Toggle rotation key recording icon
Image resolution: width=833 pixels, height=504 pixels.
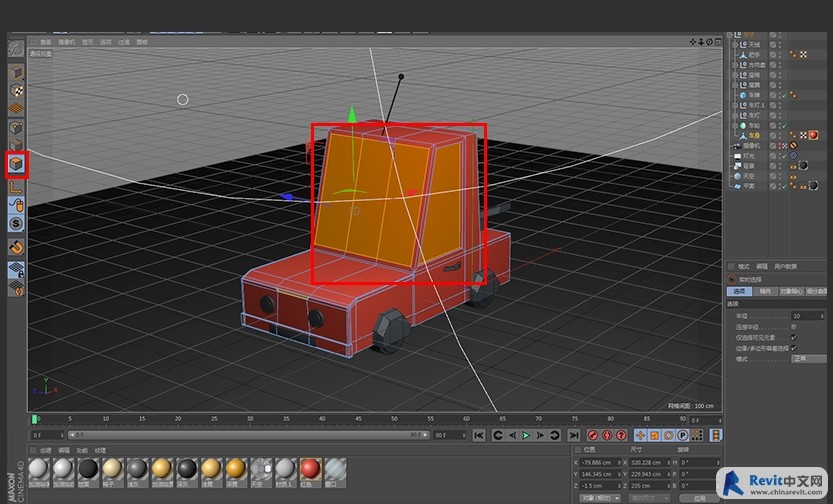pyautogui.click(x=669, y=435)
